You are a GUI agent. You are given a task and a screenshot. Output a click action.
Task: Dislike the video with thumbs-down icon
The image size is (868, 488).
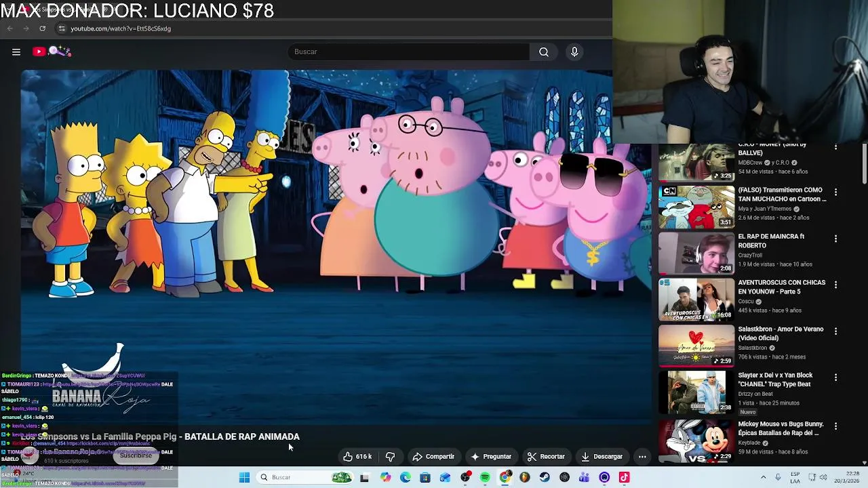click(x=390, y=457)
